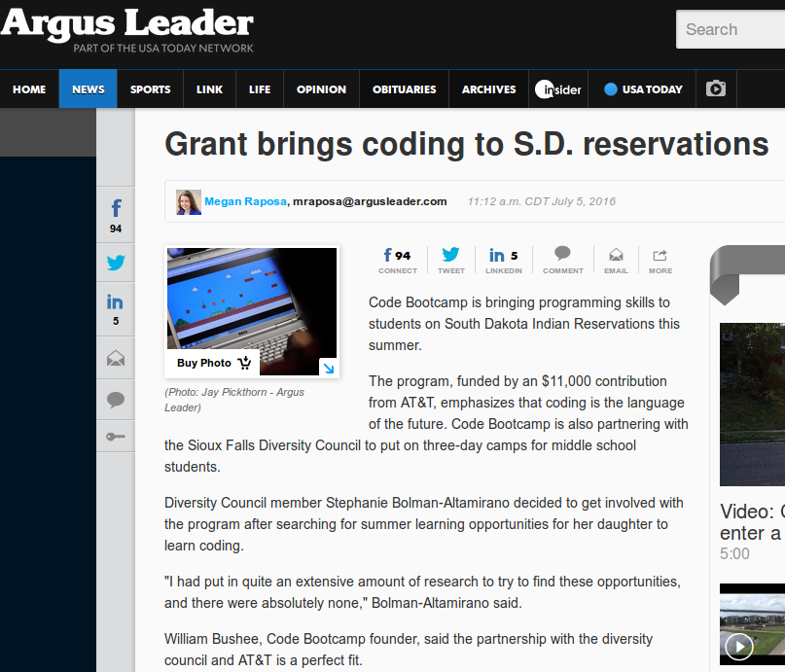This screenshot has height=672, width=785.
Task: Click the Facebook share icon in left sidebar
Action: click(x=116, y=208)
